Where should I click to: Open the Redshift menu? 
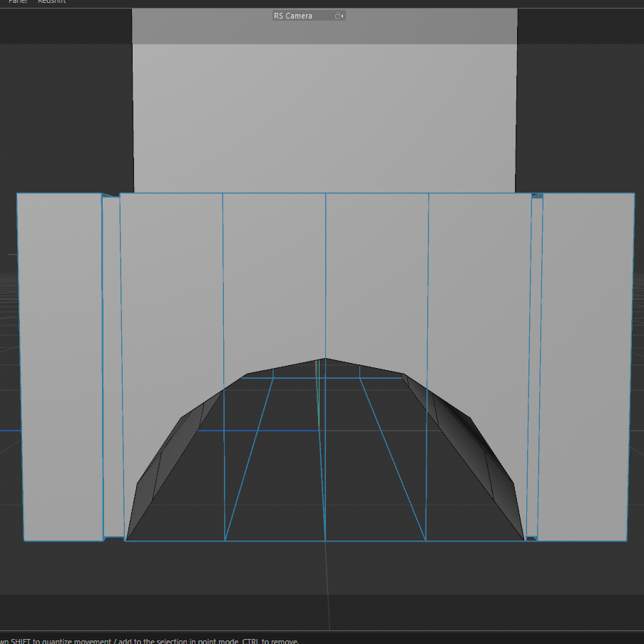tap(51, 2)
